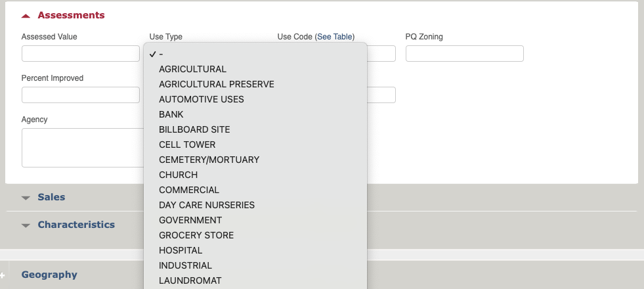The width and height of the screenshot is (644, 289).
Task: Expand the Sales section arrow
Action: [x=26, y=198]
